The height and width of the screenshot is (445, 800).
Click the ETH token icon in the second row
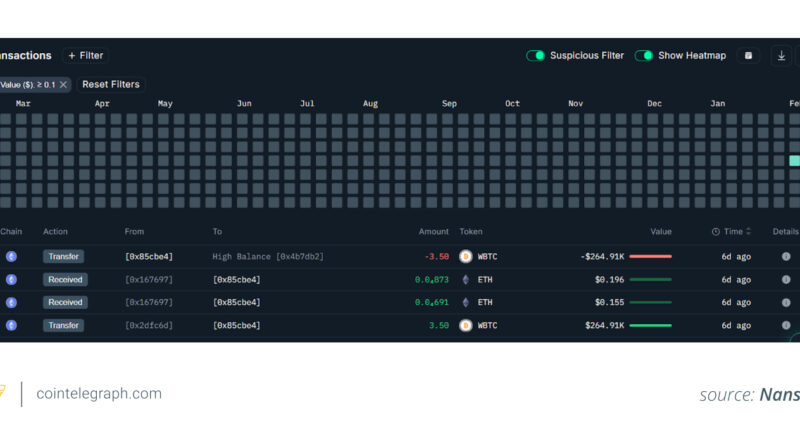pos(466,280)
